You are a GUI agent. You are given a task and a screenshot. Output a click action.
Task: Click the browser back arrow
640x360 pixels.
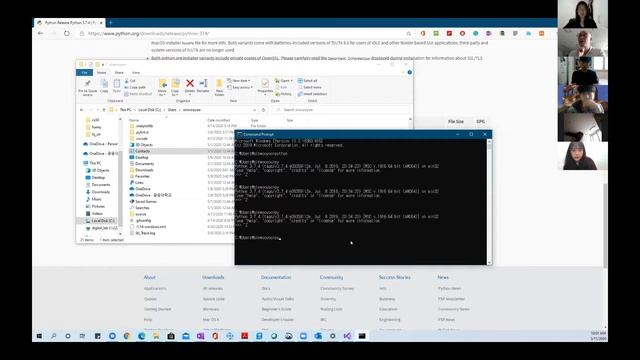(x=40, y=33)
